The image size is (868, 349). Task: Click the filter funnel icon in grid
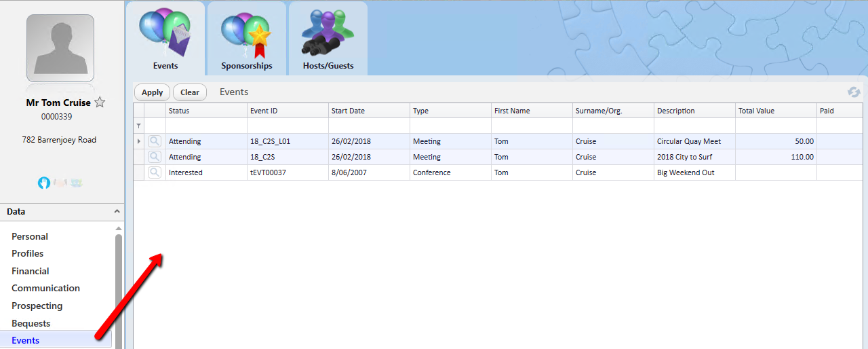point(139,126)
